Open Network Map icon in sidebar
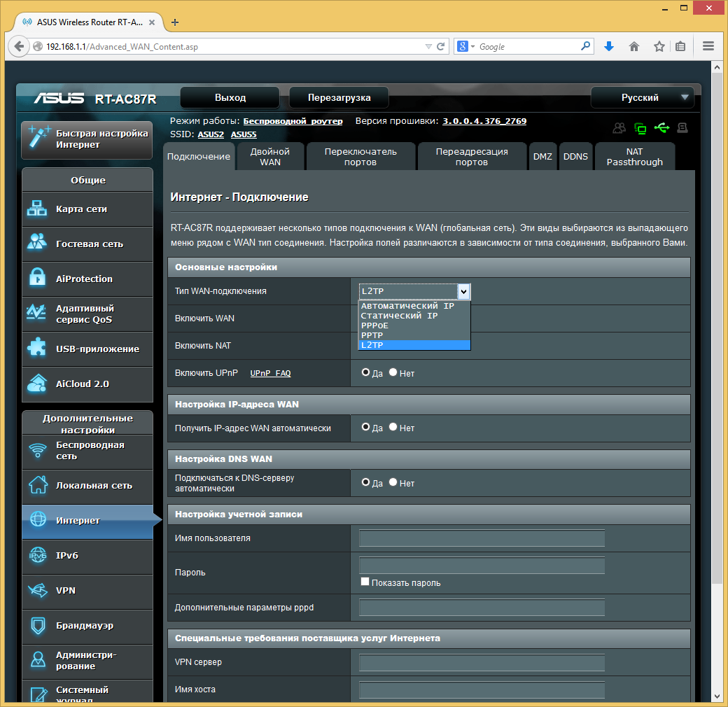 tap(36, 209)
